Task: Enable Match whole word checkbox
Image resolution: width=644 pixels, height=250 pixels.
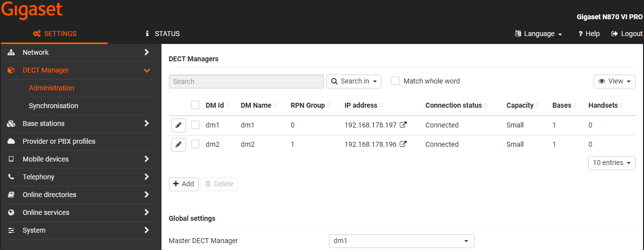Action: point(395,81)
